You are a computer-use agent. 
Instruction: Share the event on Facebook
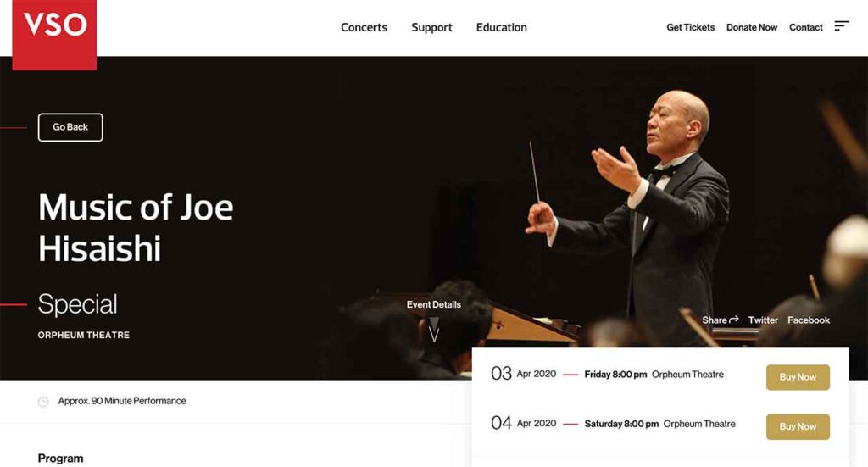click(808, 320)
